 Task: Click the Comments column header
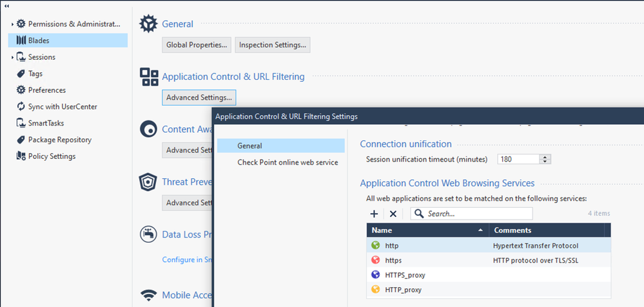(x=546, y=230)
